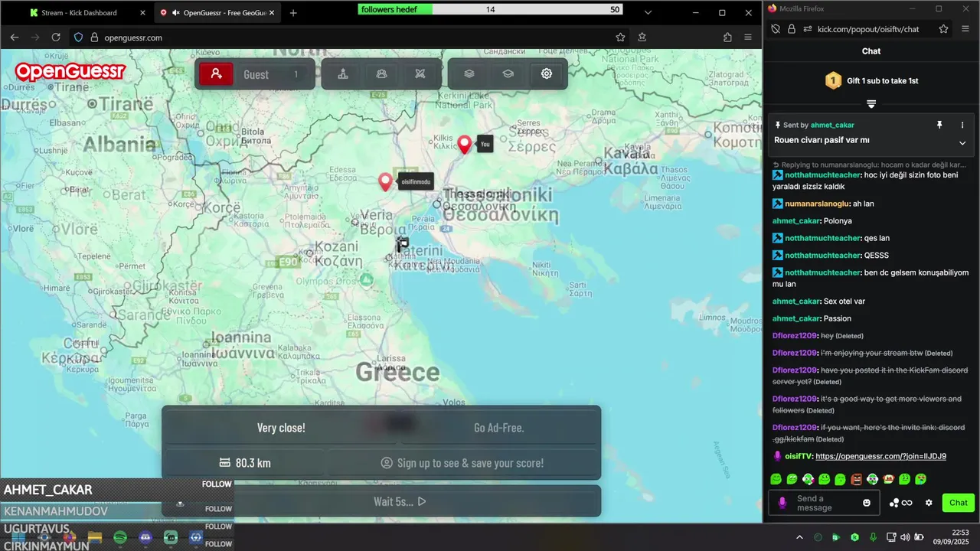Show hidden system tray icons
Image resolution: width=980 pixels, height=551 pixels.
tap(799, 537)
